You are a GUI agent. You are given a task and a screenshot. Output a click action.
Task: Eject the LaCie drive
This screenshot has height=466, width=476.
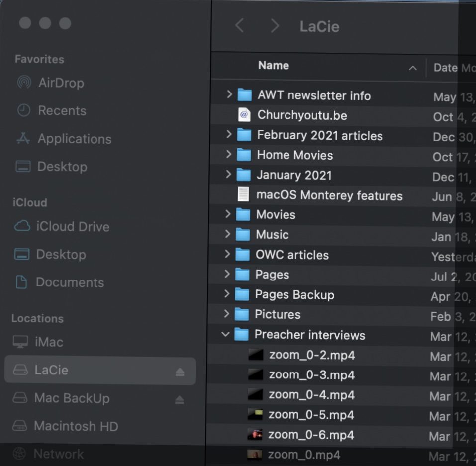(180, 371)
